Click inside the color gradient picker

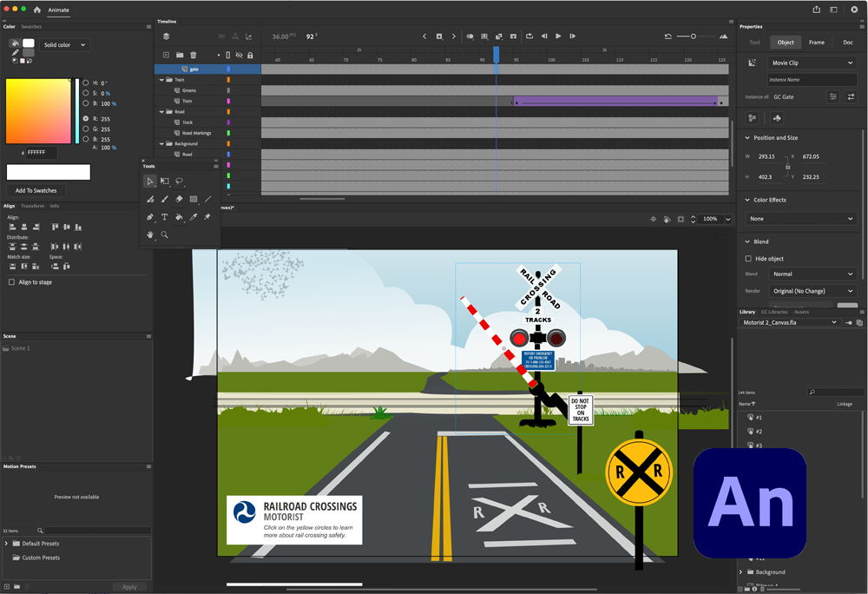38,110
